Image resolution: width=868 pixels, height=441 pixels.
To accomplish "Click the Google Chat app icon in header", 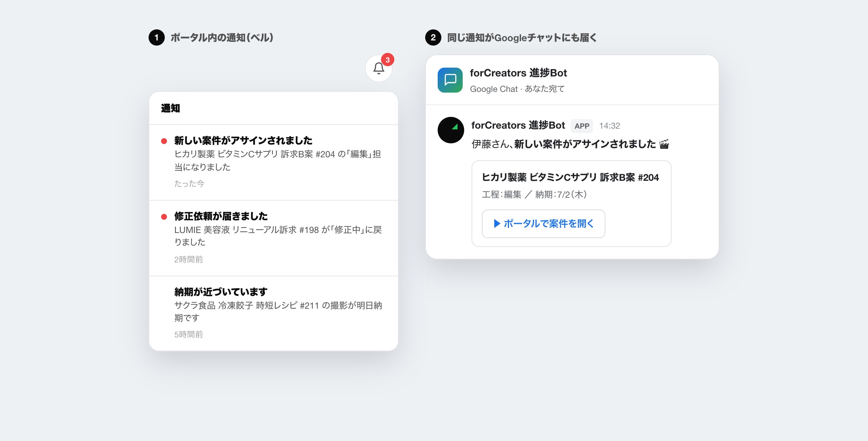I will 450,80.
